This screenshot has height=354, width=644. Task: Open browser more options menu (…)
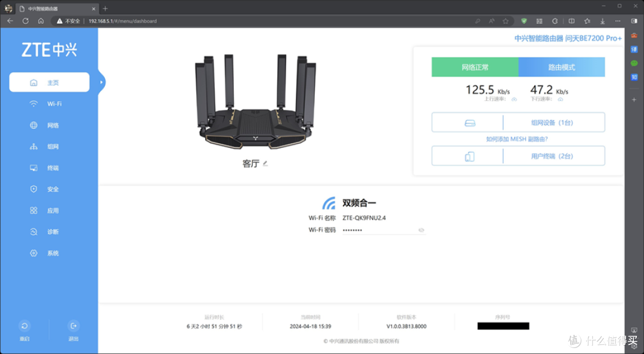618,21
